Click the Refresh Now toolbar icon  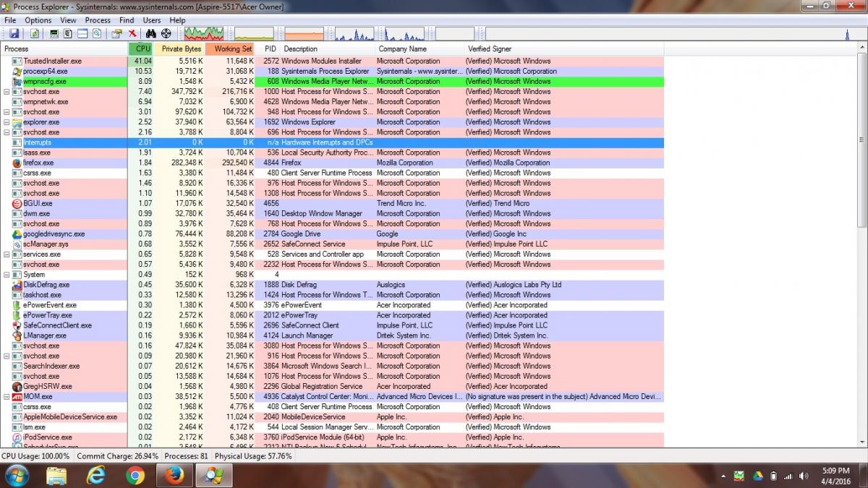click(x=34, y=33)
